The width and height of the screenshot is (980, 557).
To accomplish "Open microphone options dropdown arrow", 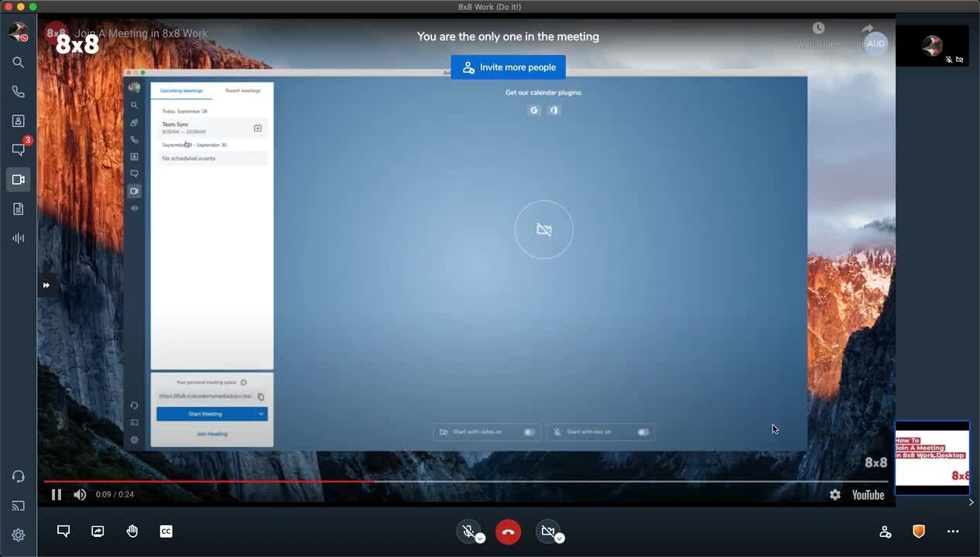I will 480,538.
